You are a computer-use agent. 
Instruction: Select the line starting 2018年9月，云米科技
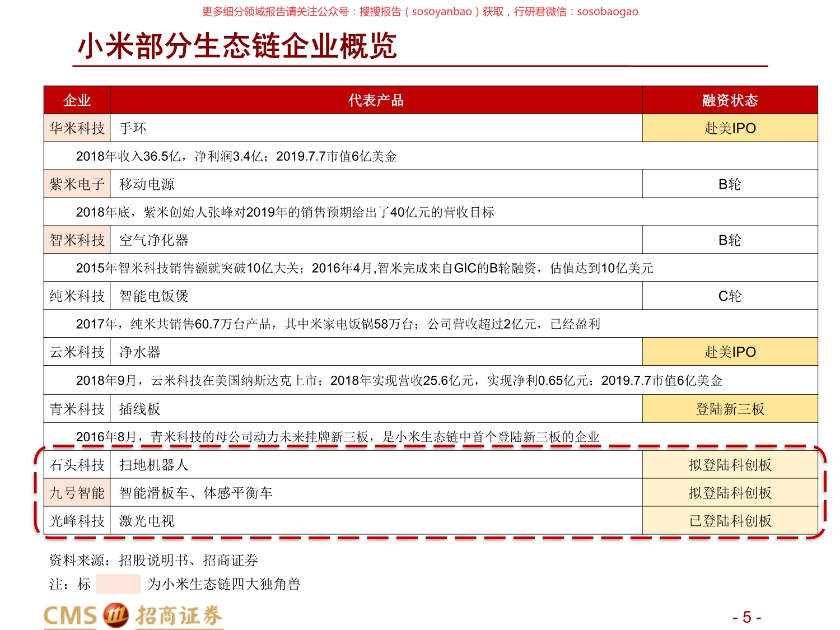point(399,381)
